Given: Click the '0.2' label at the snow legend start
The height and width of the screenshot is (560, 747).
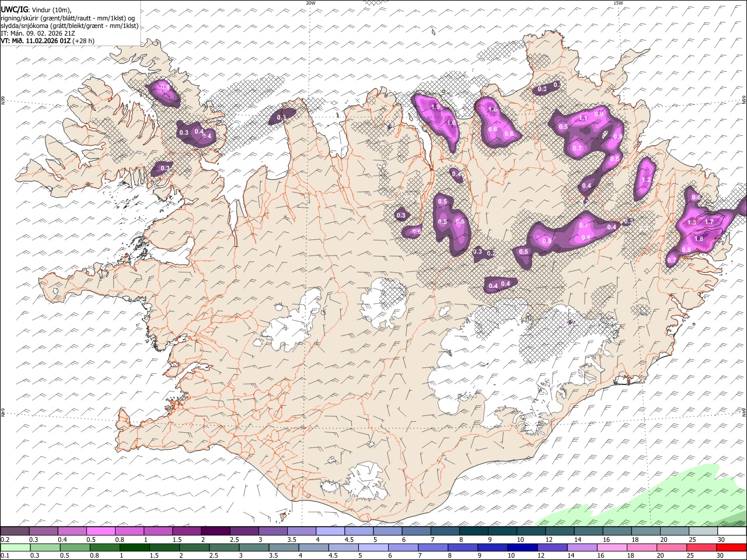Looking at the screenshot, I should tap(5, 540).
